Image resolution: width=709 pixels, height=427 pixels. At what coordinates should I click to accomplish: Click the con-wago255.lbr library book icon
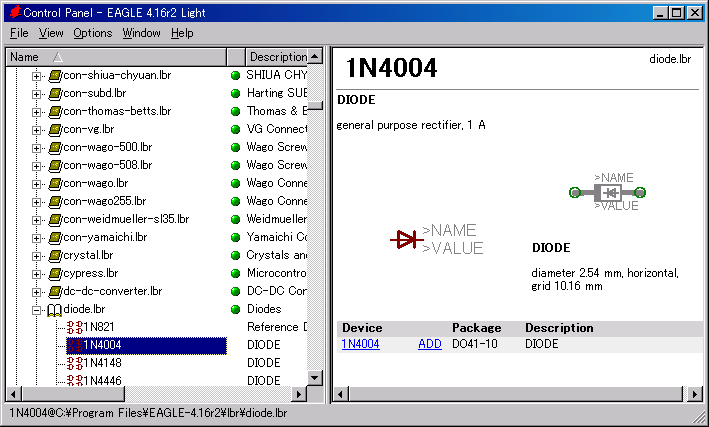point(55,201)
